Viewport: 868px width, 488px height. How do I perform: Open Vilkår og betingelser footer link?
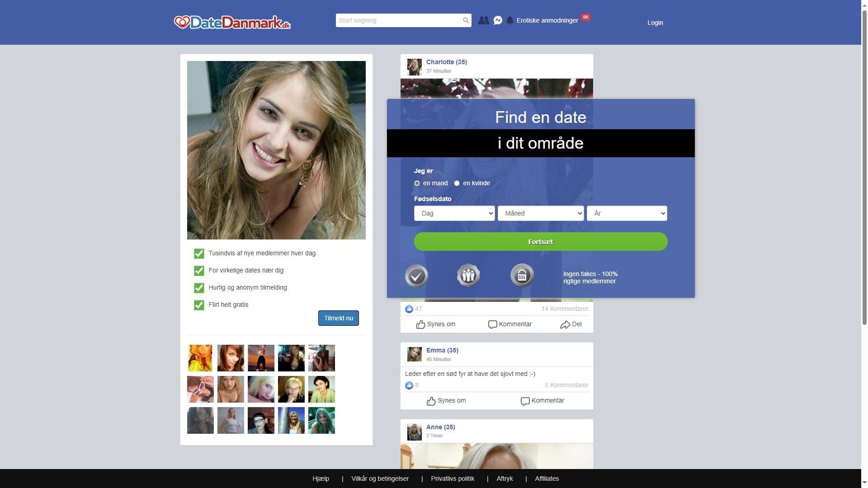tap(380, 479)
